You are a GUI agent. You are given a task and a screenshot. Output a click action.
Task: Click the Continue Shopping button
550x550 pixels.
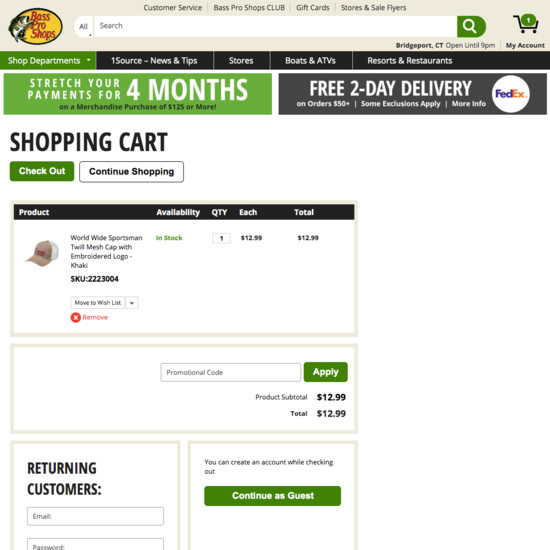point(132,172)
